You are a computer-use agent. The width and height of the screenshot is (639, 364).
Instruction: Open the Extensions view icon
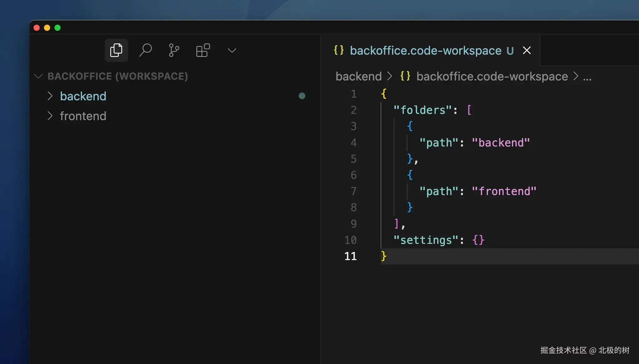pos(203,50)
